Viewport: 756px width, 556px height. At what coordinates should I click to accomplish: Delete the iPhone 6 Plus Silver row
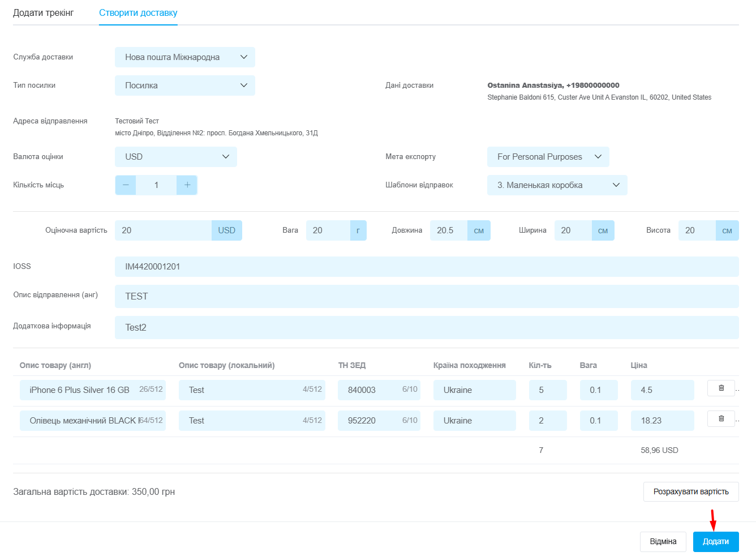[721, 388]
